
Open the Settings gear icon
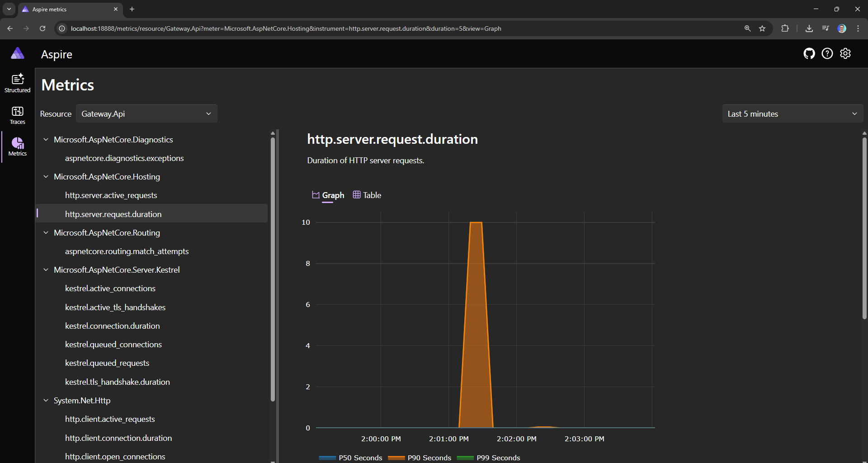845,54
